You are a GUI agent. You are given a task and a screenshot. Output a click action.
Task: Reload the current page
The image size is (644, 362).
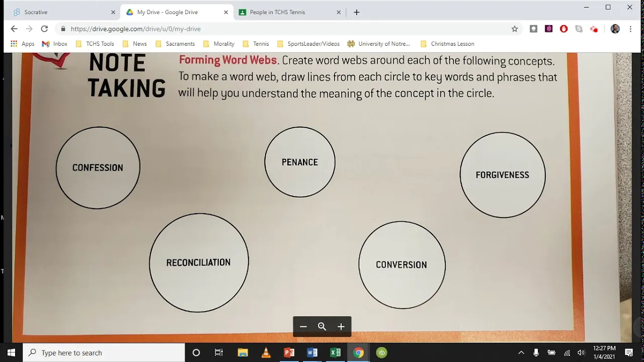coord(44,29)
